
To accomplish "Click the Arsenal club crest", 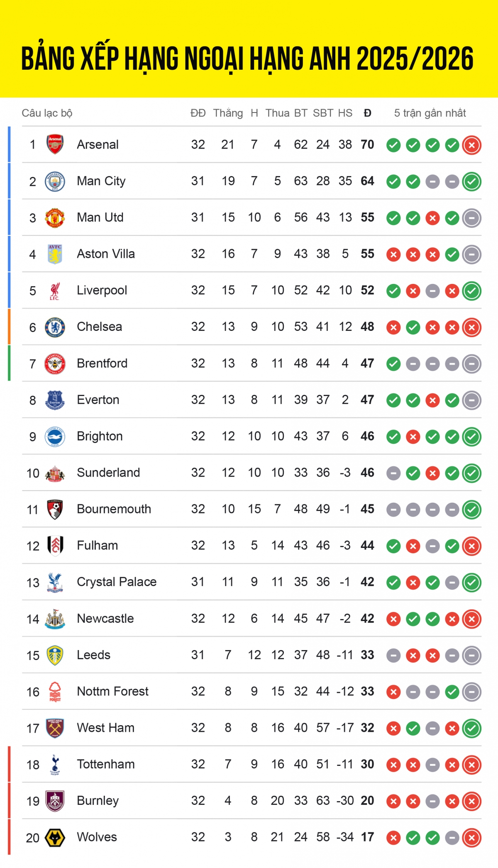I will pyautogui.click(x=55, y=144).
